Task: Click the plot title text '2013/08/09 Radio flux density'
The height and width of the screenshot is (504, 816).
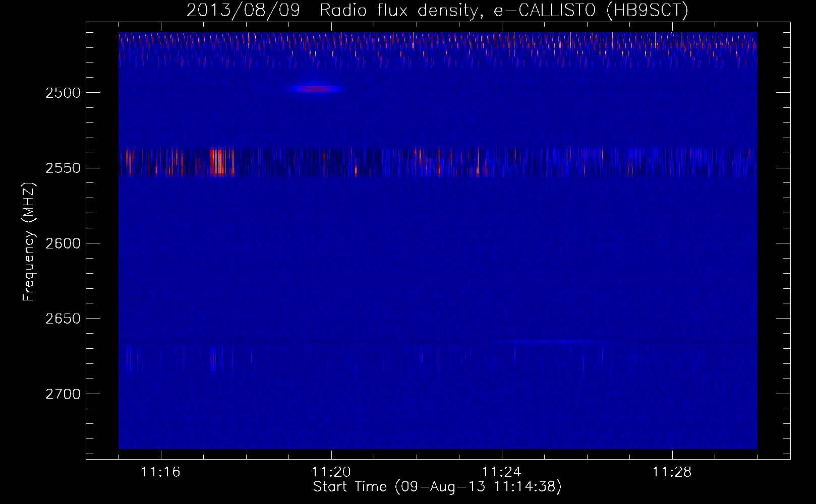Action: coord(331,11)
